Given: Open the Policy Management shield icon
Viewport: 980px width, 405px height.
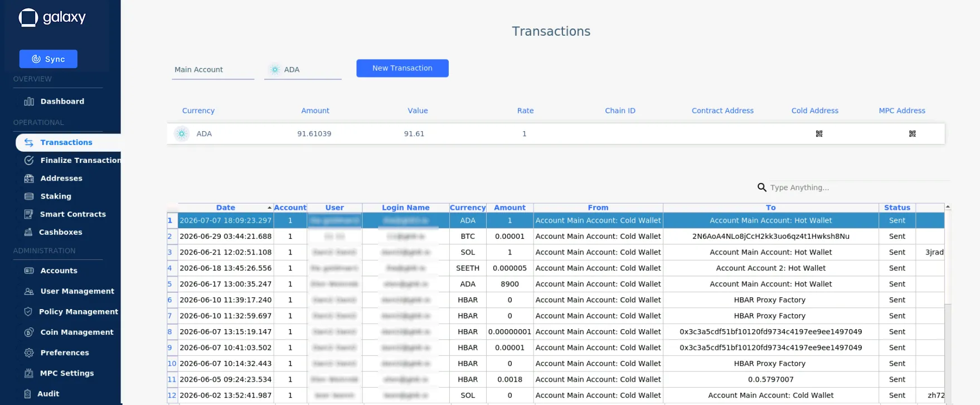Looking at the screenshot, I should click(28, 312).
